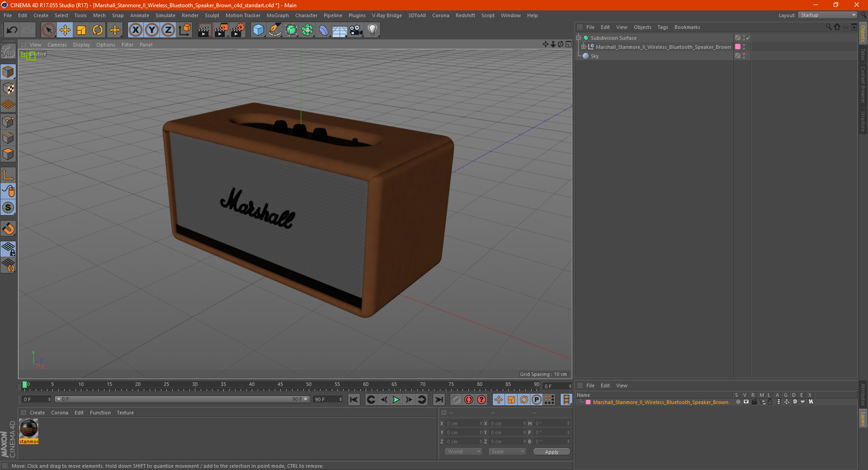Click Render View clapperboard icon

click(205, 30)
